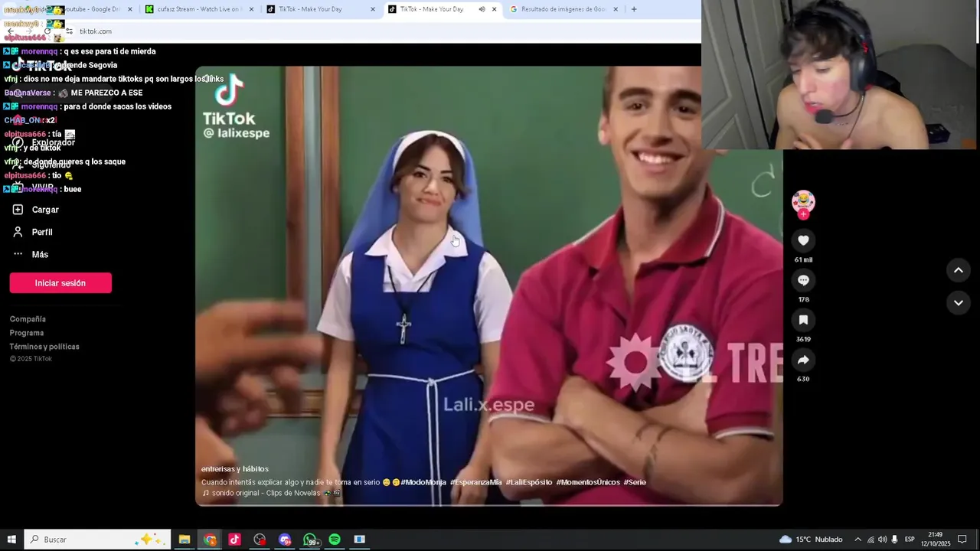Go to next video with down chevron
This screenshot has width=980, height=551.
[958, 303]
